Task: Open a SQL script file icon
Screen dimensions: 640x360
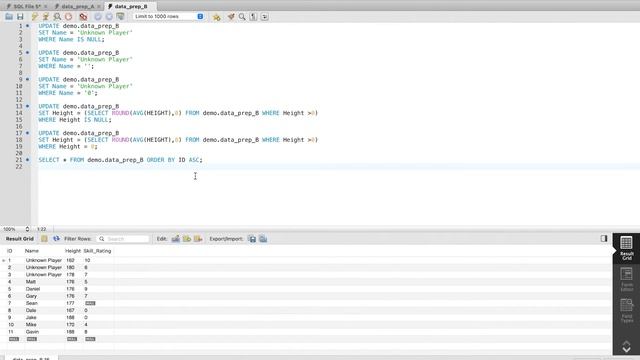Action: click(9, 17)
